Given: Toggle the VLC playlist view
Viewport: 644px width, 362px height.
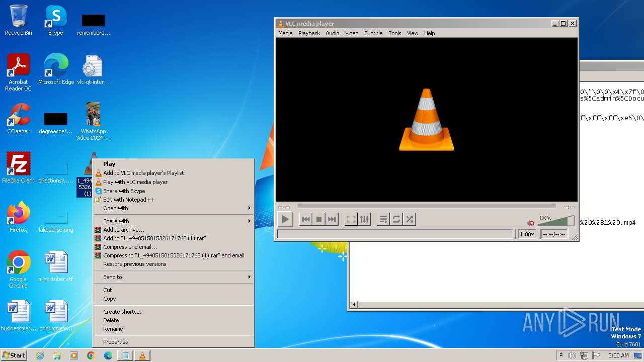Looking at the screenshot, I should [383, 219].
